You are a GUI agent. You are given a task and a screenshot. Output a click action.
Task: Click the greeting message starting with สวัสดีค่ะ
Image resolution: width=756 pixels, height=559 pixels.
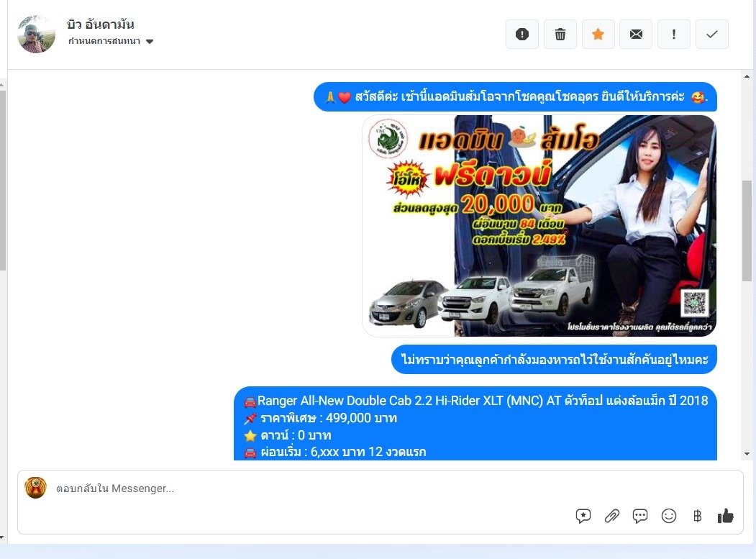(516, 97)
